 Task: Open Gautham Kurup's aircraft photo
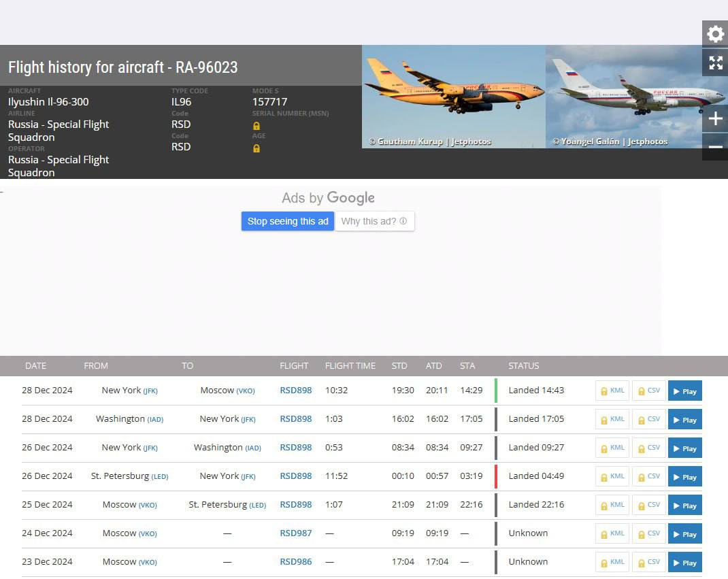pyautogui.click(x=453, y=95)
